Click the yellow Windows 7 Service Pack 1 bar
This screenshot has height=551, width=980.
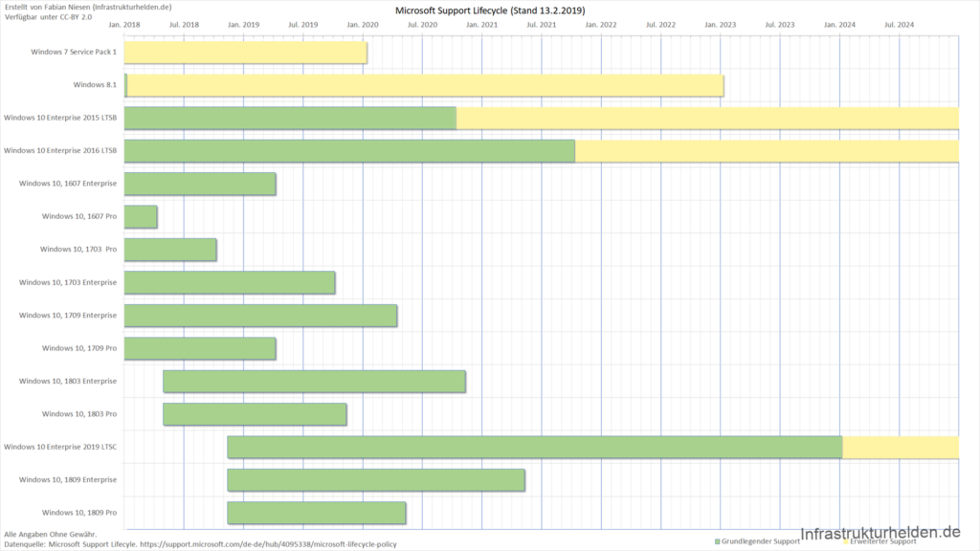246,53
